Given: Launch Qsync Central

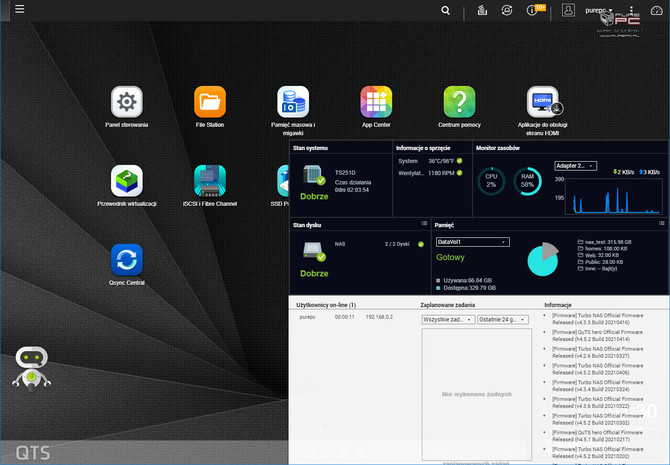Looking at the screenshot, I should coord(126,260).
